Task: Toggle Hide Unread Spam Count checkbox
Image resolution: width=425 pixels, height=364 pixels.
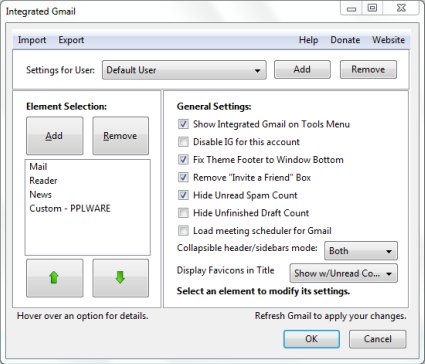Action: [x=183, y=195]
